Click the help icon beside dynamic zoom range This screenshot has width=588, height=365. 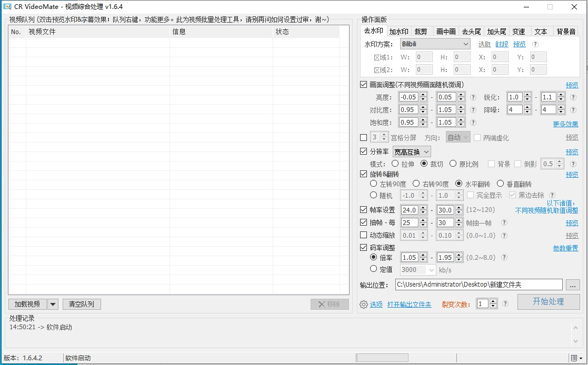pos(504,236)
